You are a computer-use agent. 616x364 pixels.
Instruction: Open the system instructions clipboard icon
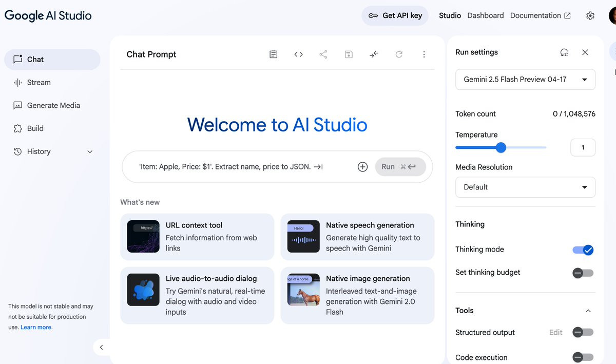point(274,54)
